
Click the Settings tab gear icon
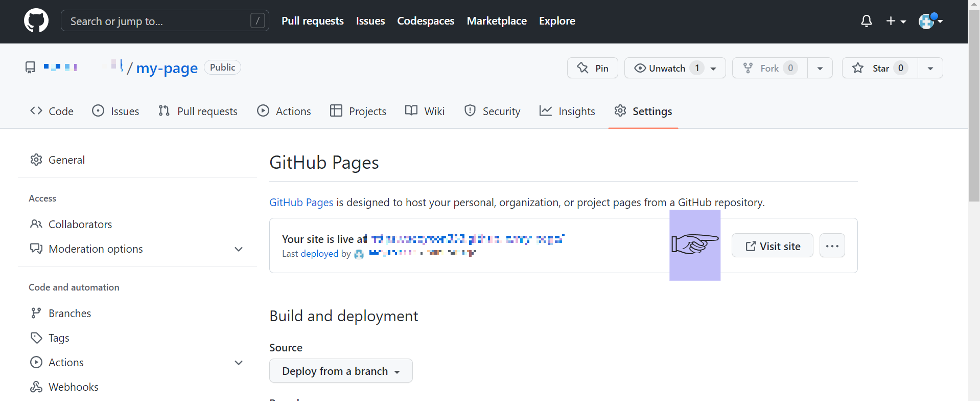pyautogui.click(x=620, y=110)
